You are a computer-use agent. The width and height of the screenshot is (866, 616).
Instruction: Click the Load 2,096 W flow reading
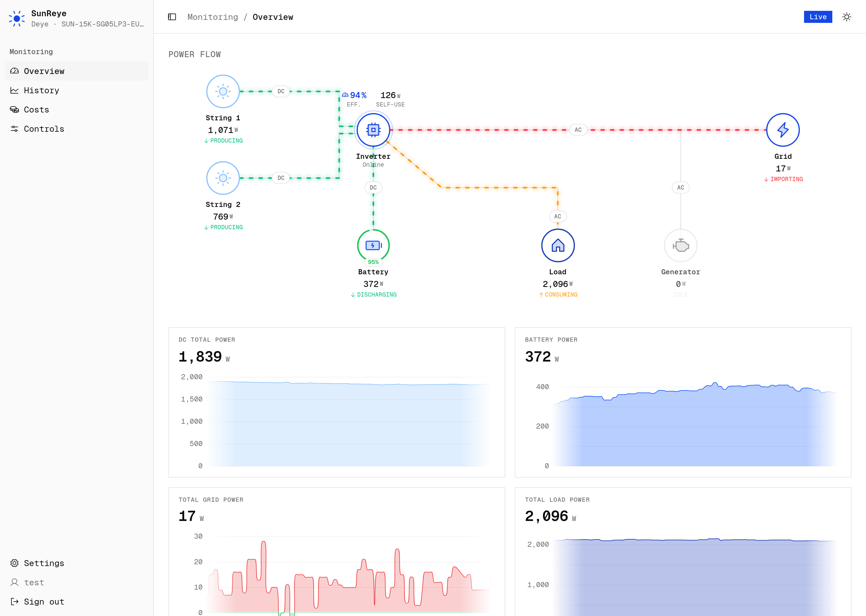coord(558,284)
